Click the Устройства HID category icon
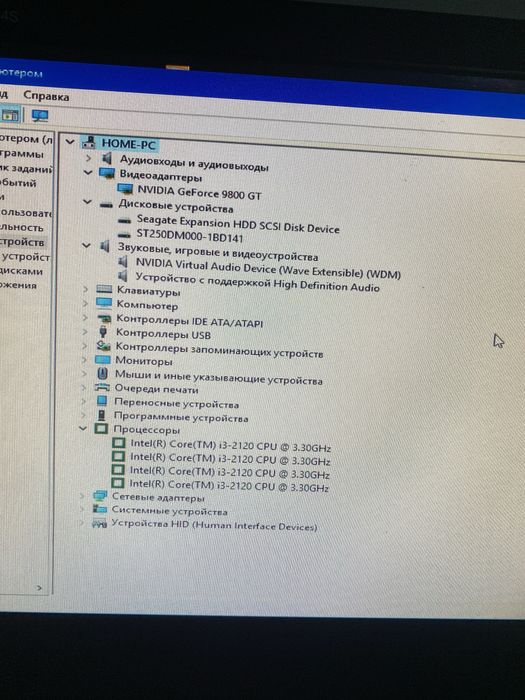 pyautogui.click(x=99, y=524)
